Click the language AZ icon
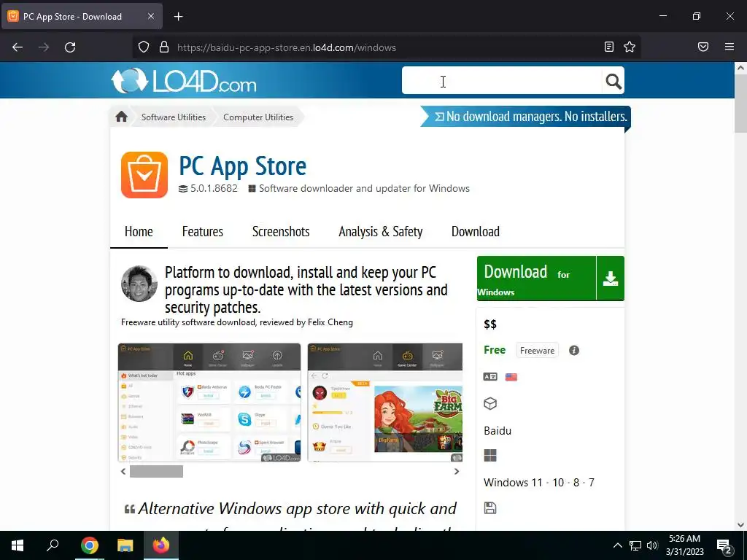Screen dimensions: 747x560 click(490, 377)
